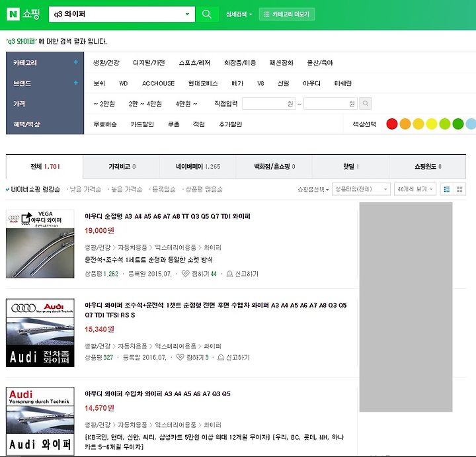
Task: Open the 상세검색 dropdown
Action: 239,15
